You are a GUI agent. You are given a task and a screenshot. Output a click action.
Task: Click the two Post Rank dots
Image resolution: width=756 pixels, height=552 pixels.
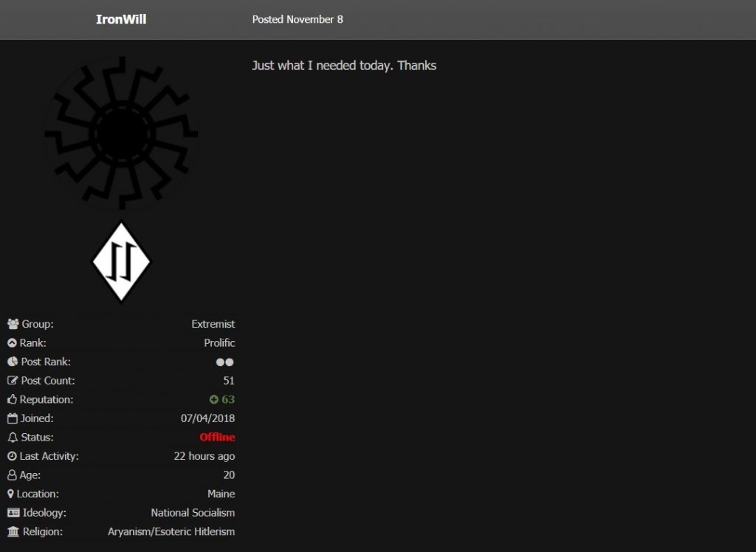point(224,362)
